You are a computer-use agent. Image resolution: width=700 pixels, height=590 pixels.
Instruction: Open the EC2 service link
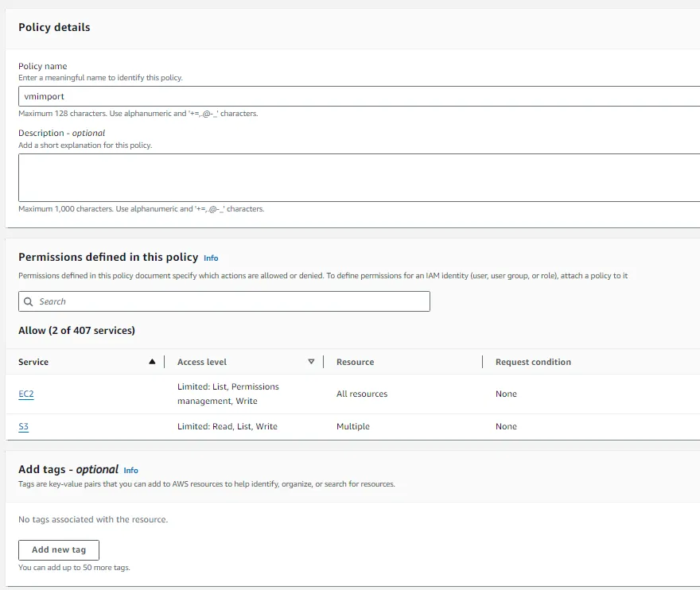[26, 394]
